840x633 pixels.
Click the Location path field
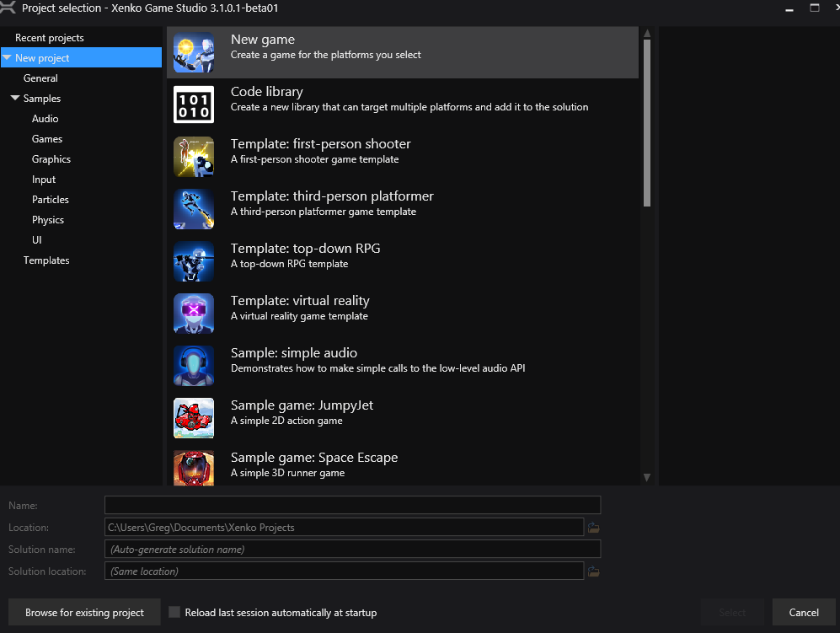click(x=344, y=527)
